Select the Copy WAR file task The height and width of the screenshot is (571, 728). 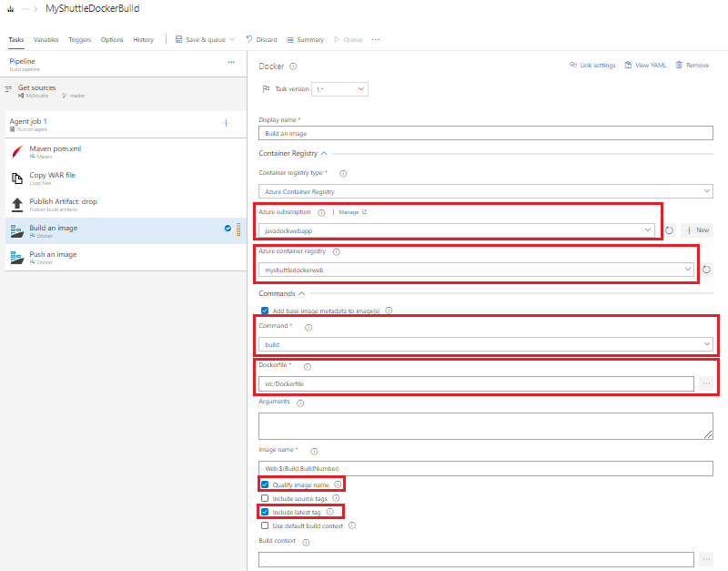(x=126, y=178)
